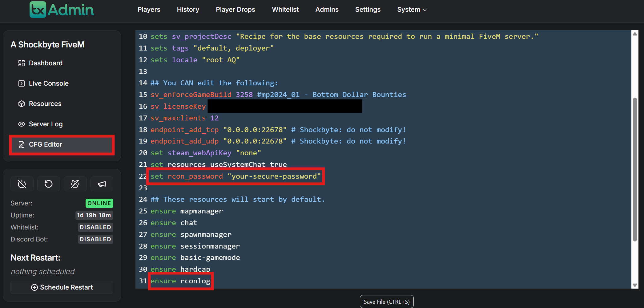Click the editor scrollbar down arrow

pyautogui.click(x=635, y=285)
